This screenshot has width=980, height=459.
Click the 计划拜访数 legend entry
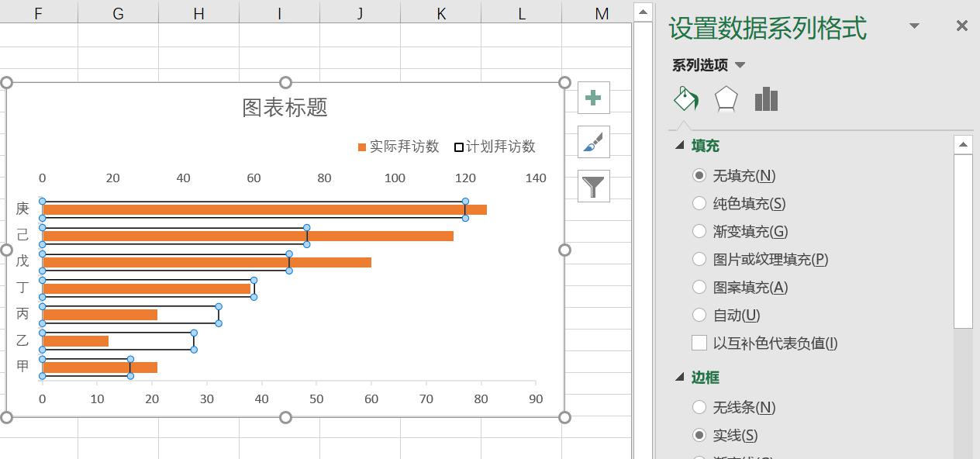click(495, 147)
